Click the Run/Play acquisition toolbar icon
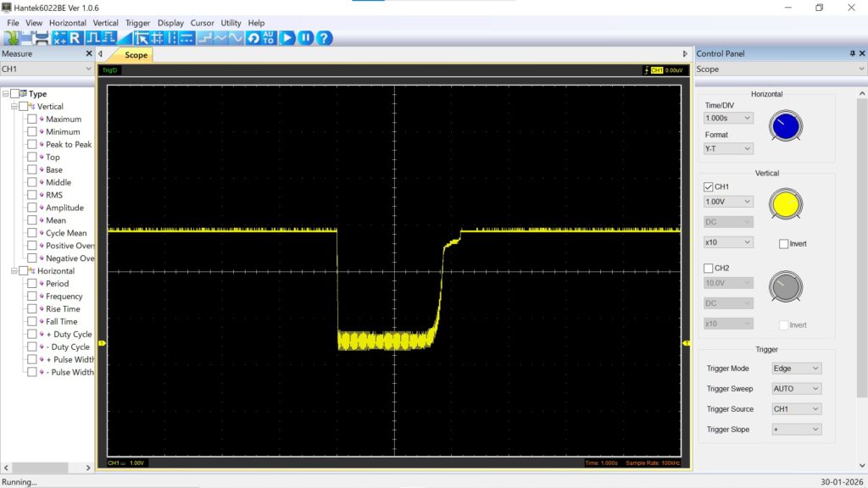Image resolution: width=868 pixels, height=488 pixels. coord(287,38)
